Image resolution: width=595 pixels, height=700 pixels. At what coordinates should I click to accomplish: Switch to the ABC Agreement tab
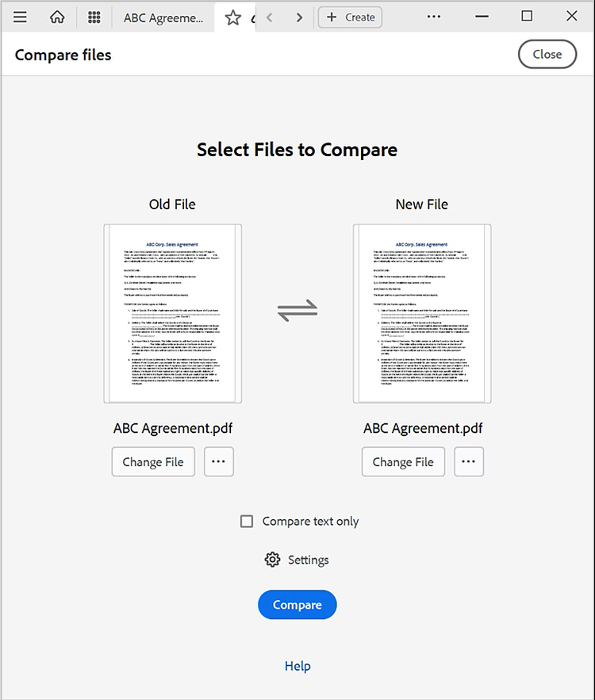point(163,17)
